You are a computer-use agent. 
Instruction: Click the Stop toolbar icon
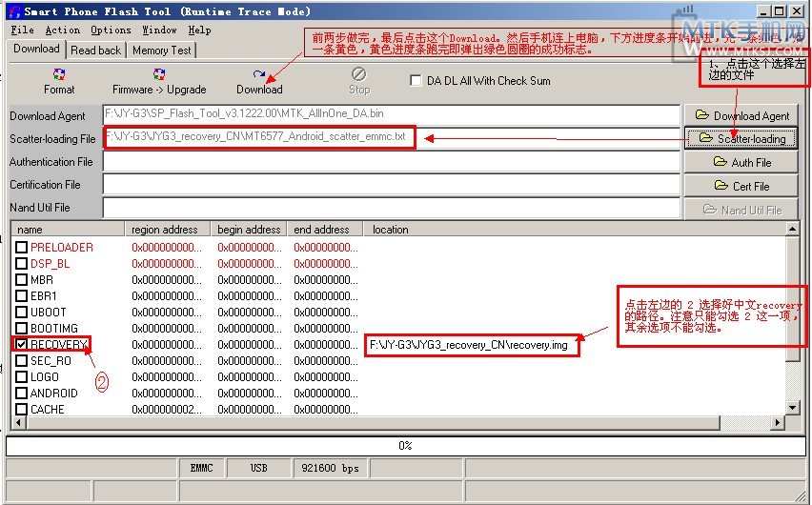pyautogui.click(x=359, y=74)
